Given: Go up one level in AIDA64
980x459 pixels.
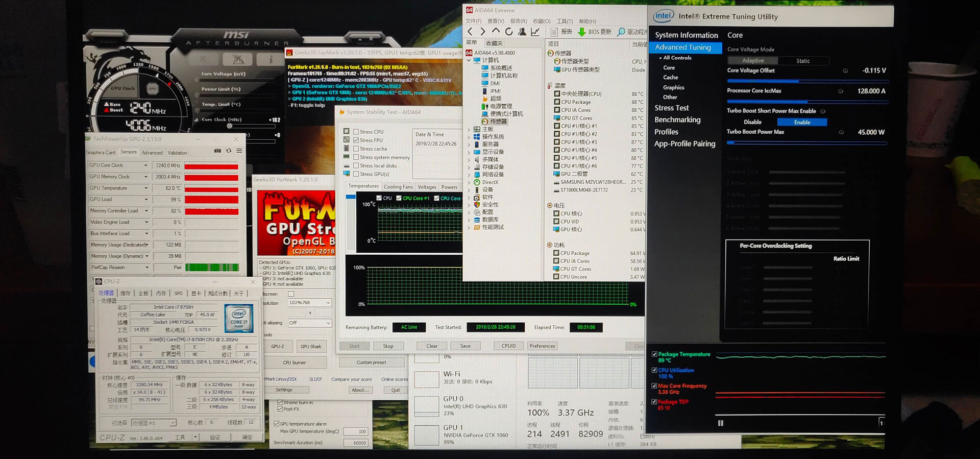Looking at the screenshot, I should 496,32.
